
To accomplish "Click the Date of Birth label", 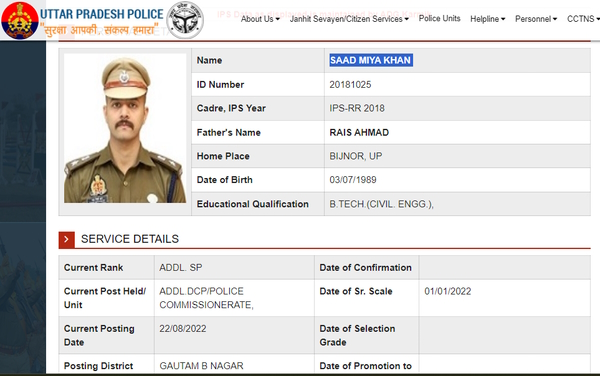I will 225,180.
